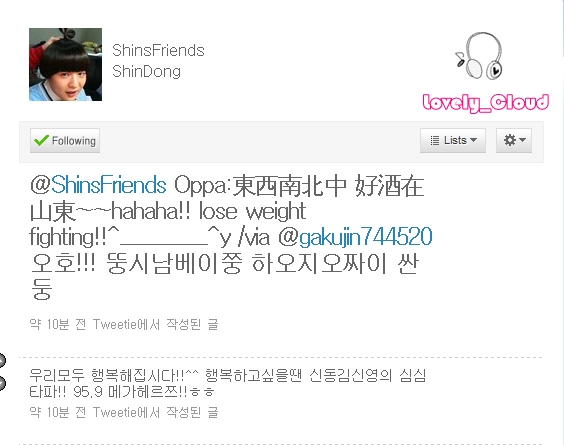Open the @gakujin744520 user link
564x445 pixels.
(355, 237)
